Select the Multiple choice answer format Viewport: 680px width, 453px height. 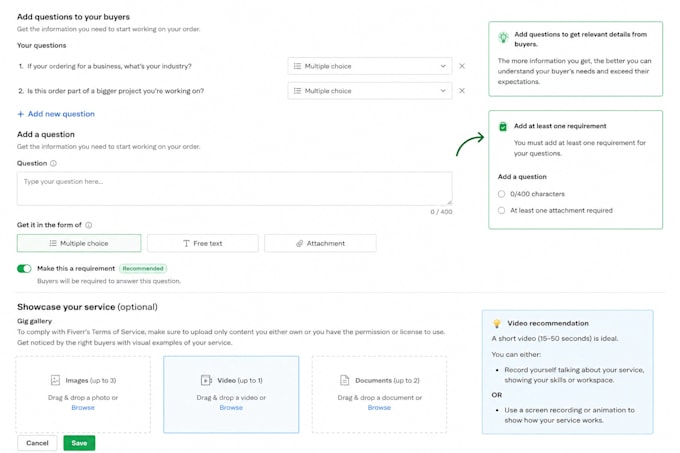point(79,243)
